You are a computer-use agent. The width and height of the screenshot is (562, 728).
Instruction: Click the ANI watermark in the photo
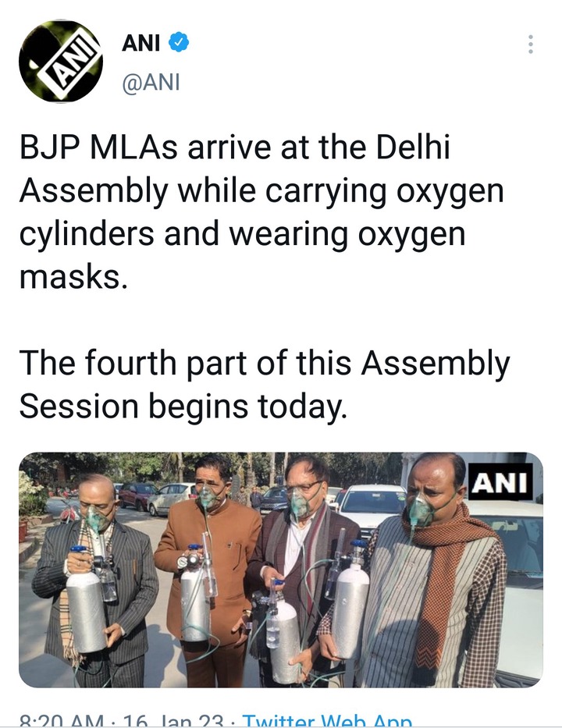pos(500,483)
